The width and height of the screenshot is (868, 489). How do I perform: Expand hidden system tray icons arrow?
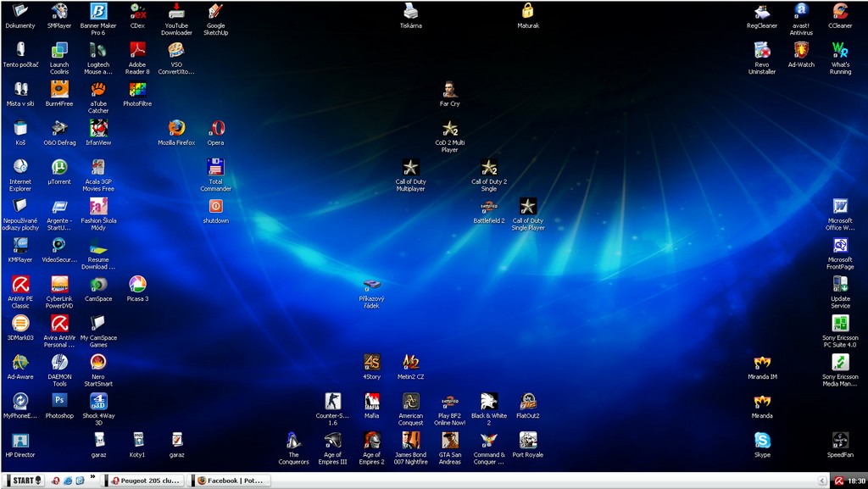coord(821,481)
